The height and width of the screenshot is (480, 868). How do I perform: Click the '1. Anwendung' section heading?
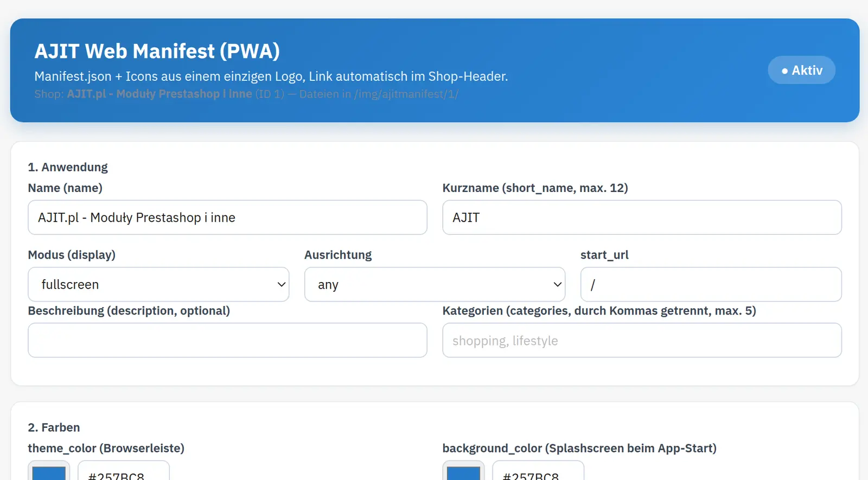tap(68, 167)
